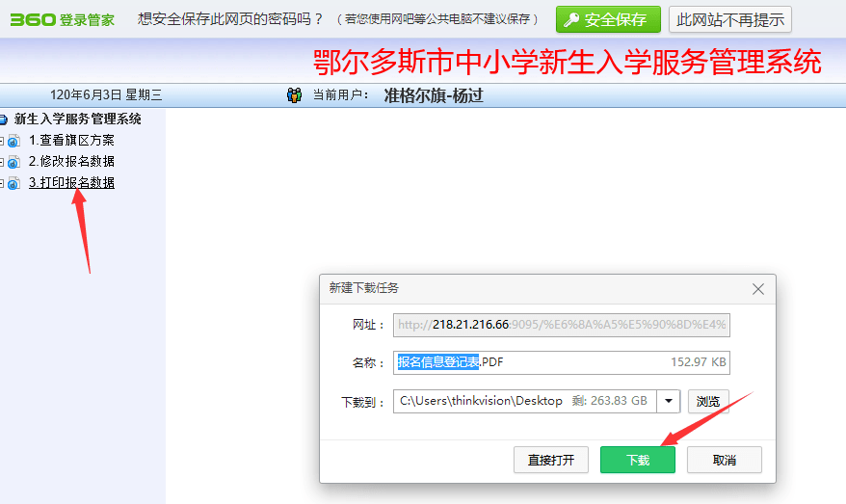
Task: Click the 下载到 path field
Action: tap(525, 401)
